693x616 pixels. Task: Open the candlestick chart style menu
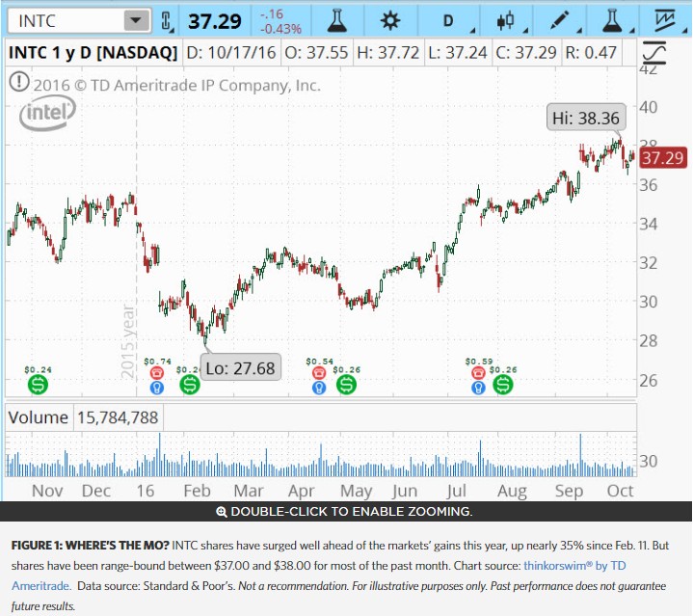point(506,21)
